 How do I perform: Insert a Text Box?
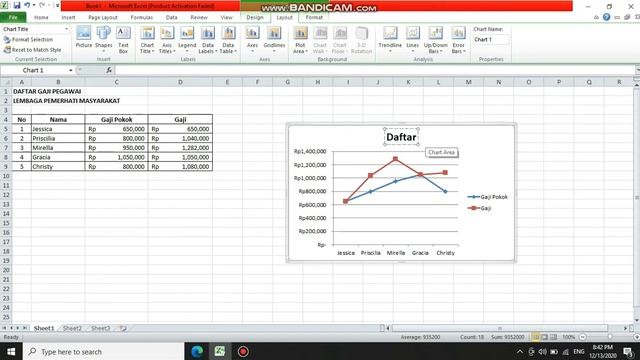coord(123,40)
